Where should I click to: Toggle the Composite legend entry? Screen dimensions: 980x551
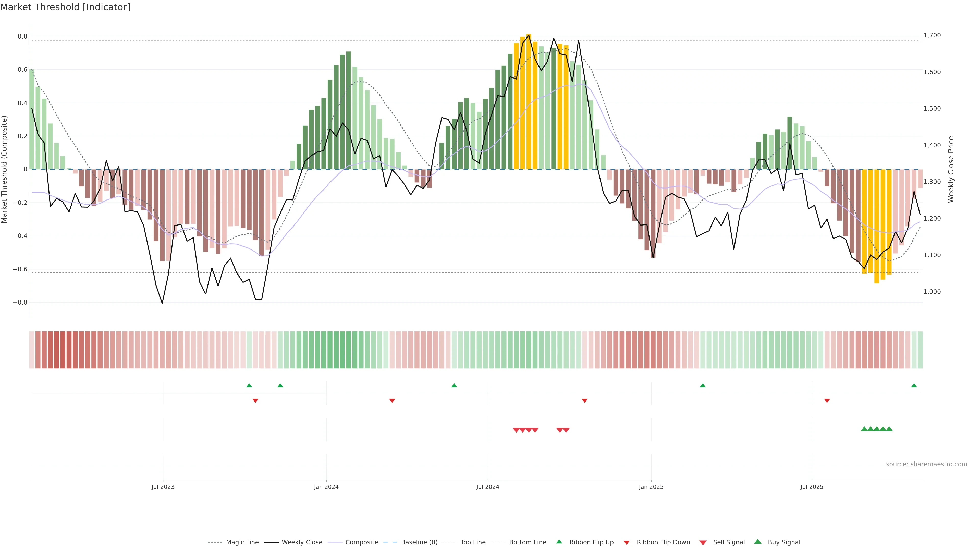[x=361, y=542]
